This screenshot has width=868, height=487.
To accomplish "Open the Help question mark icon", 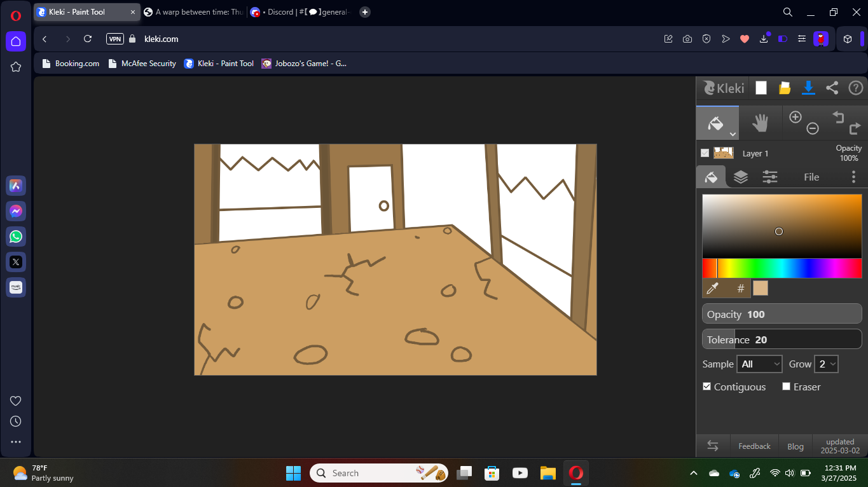I will click(x=855, y=88).
